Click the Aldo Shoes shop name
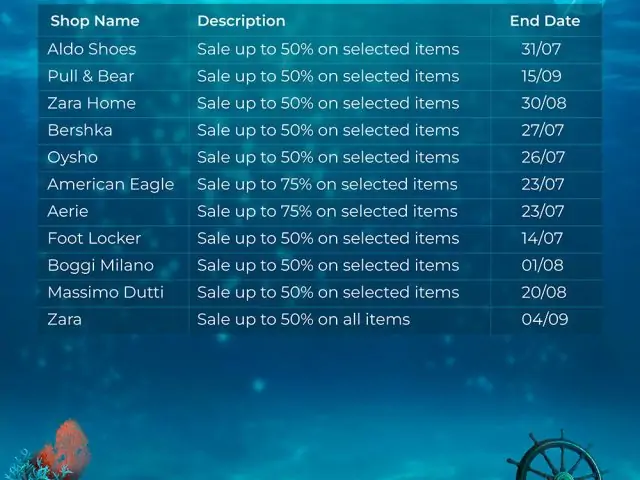The image size is (640, 480). (91, 49)
